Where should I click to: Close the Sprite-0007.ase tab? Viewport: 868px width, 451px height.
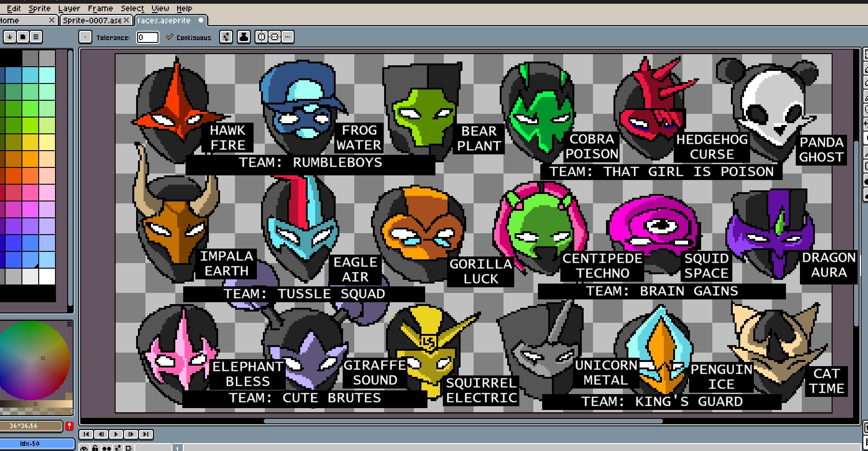[126, 21]
